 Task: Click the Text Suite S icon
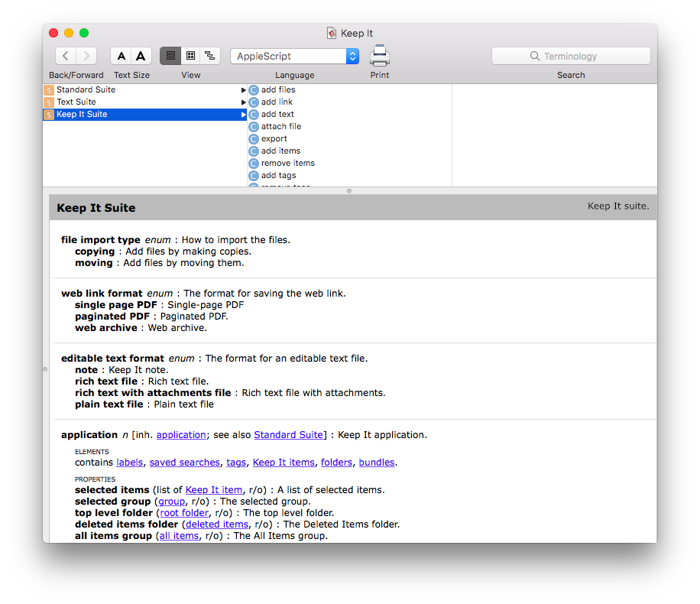(x=49, y=102)
